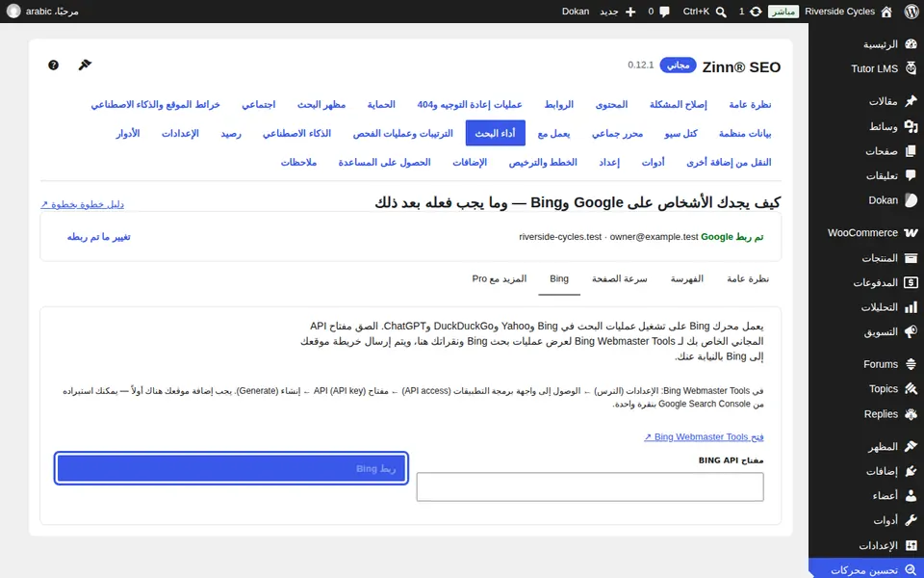The image size is (924, 578).
Task: Open the الأدوار navigation tab
Action: [128, 133]
